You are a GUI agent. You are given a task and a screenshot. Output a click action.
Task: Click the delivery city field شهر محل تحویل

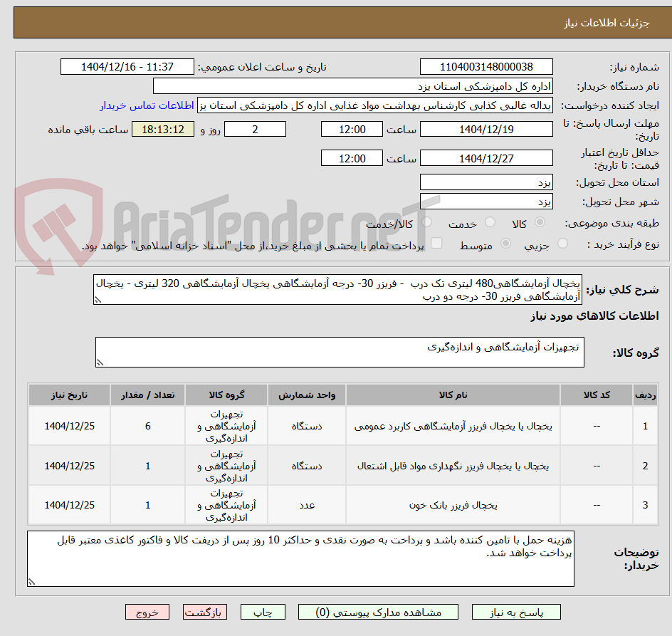point(486,202)
